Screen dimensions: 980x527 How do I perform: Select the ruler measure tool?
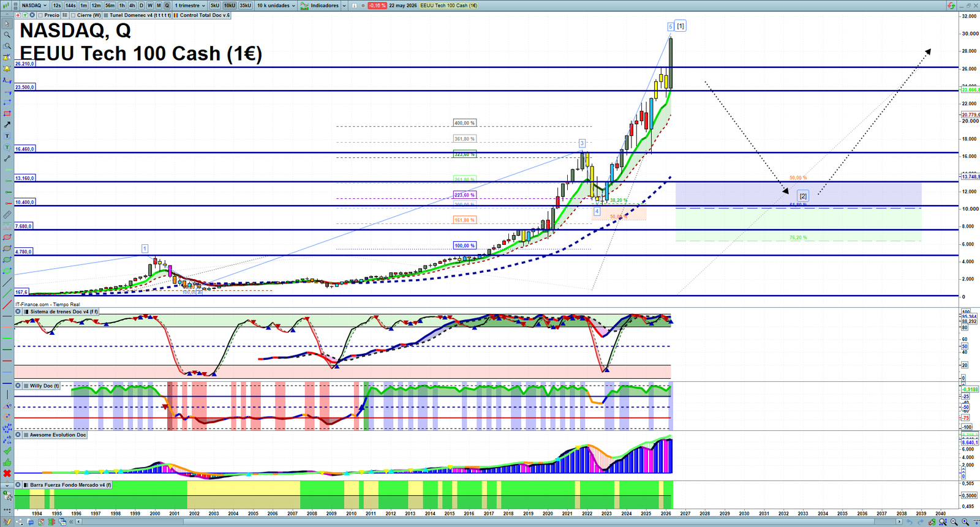point(7,215)
